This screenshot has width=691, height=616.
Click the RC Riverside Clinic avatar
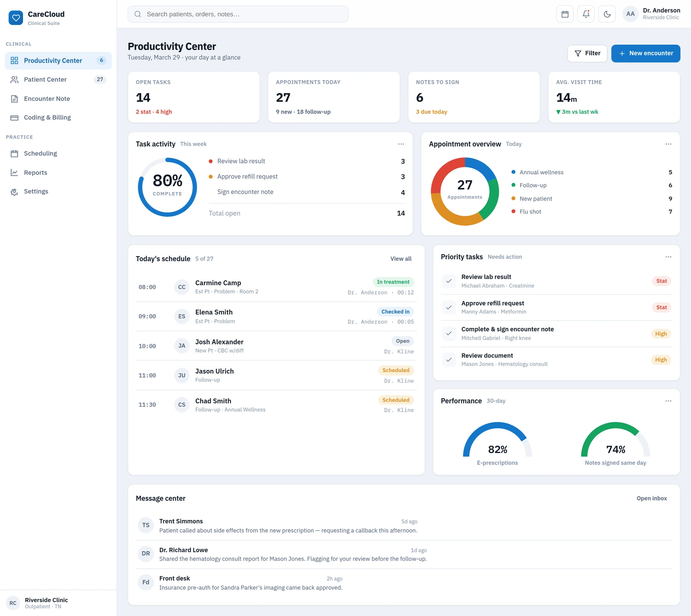13,603
